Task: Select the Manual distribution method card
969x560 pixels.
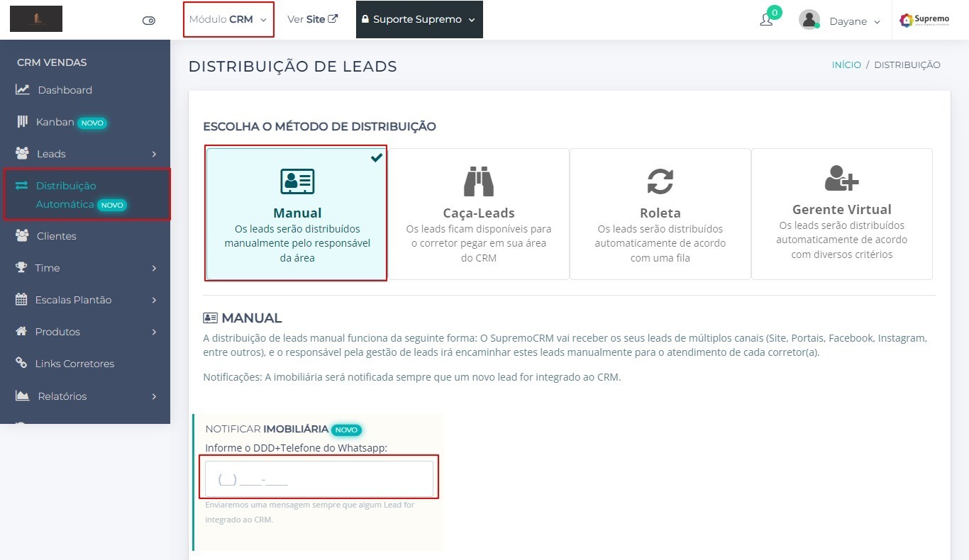Action: (297, 214)
